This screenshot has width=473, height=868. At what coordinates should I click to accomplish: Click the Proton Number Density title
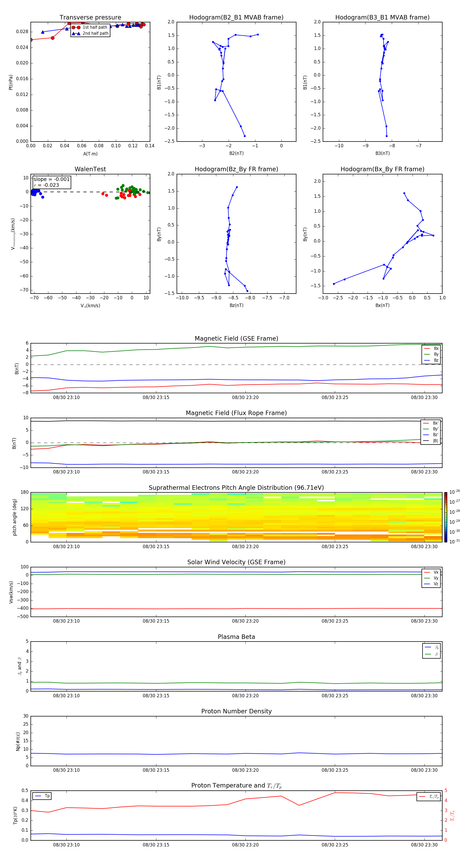pos(236,711)
